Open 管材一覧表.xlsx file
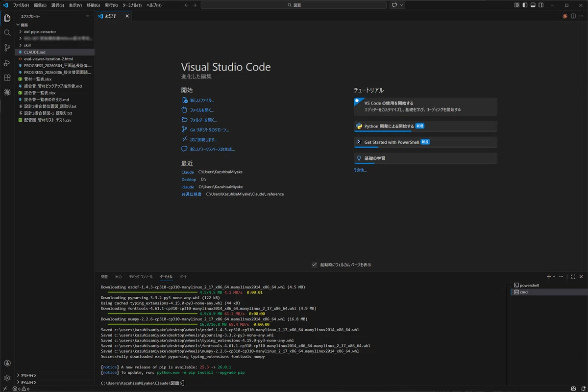588x392 pixels. click(54, 79)
